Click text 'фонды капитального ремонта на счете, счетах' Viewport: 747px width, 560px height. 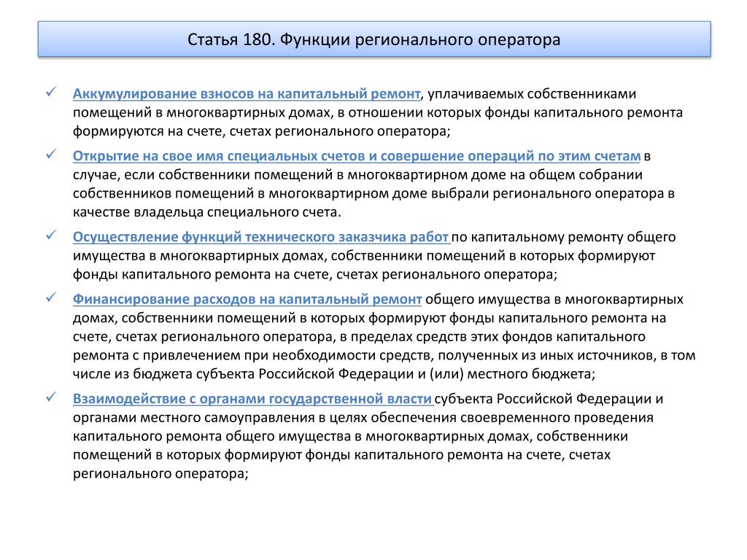click(x=226, y=275)
